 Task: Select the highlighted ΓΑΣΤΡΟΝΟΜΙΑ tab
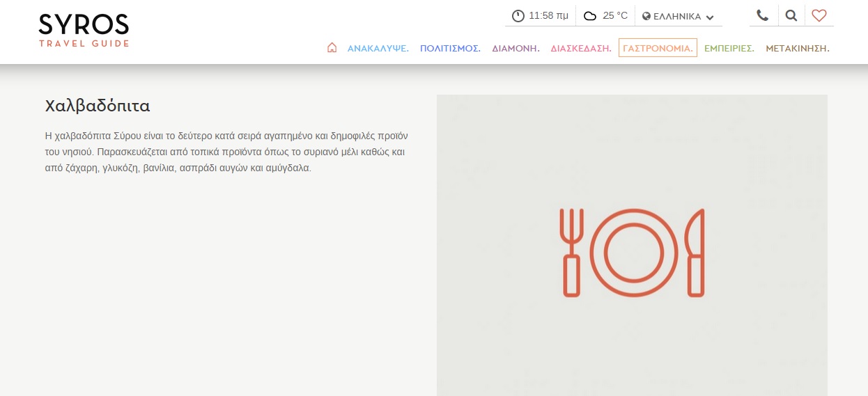coord(658,48)
